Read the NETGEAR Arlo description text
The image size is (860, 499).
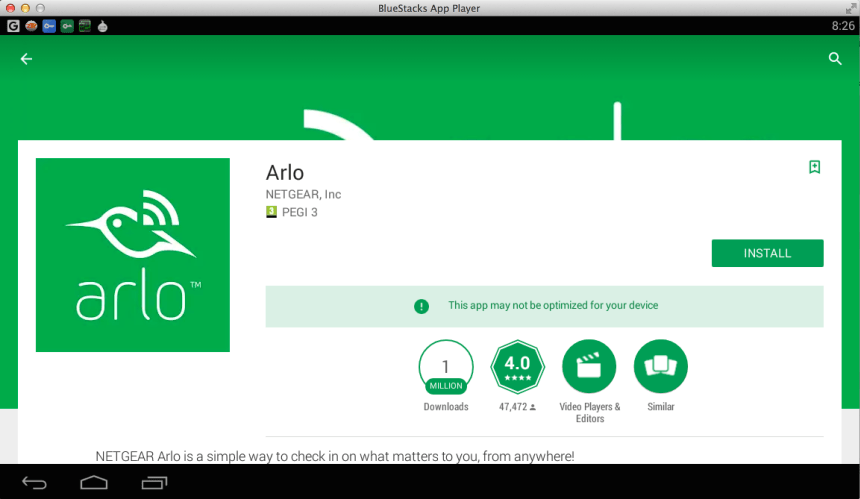point(335,456)
